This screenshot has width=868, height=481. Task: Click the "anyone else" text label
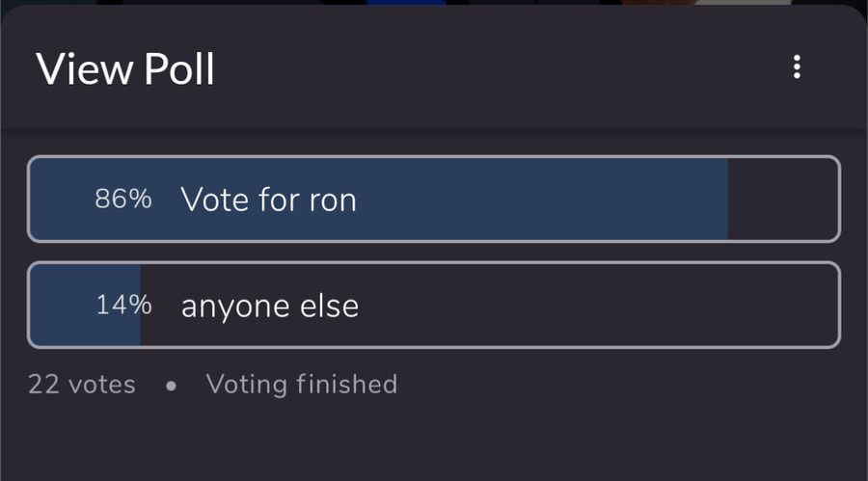[270, 307]
